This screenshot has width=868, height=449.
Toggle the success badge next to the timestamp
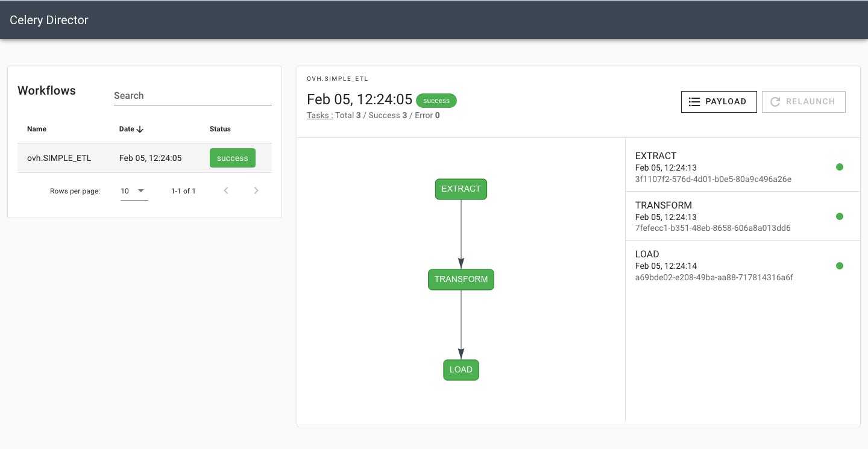(436, 100)
